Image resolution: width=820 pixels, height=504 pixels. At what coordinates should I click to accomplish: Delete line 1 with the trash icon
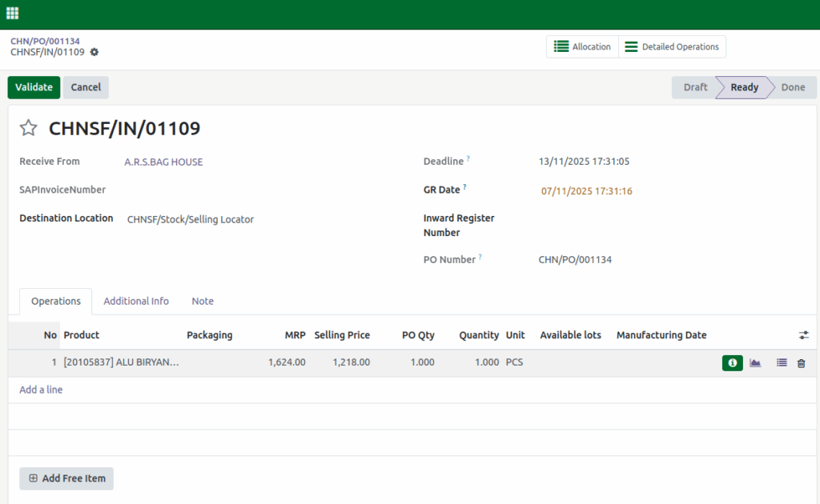coord(801,362)
